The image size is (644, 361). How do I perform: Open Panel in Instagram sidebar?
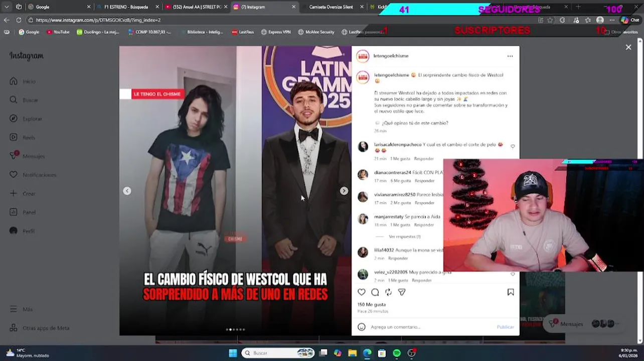[23, 212]
